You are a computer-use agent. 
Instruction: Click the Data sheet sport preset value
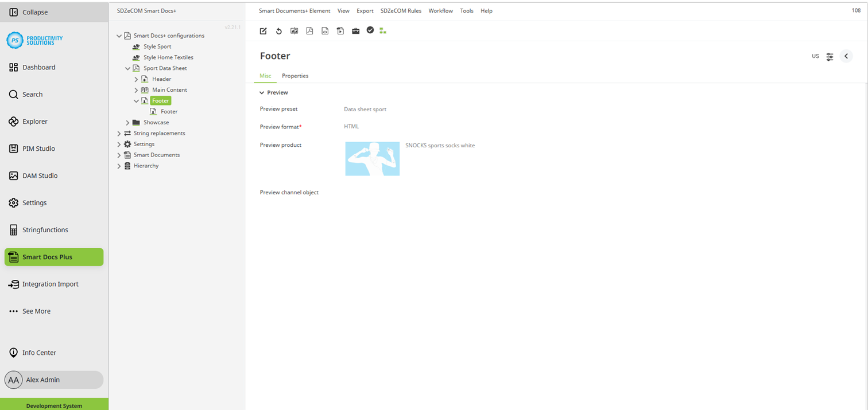[x=365, y=110]
